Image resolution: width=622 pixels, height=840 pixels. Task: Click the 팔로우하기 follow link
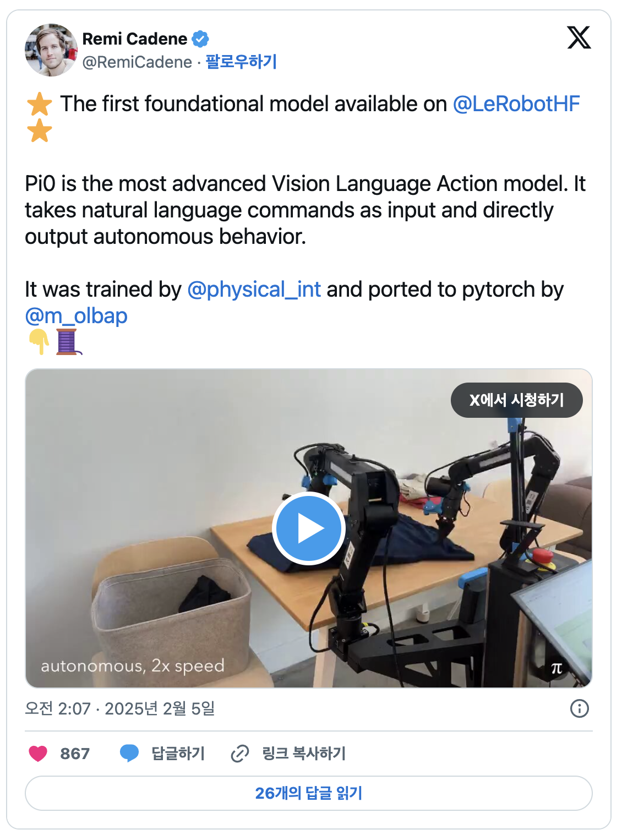(241, 62)
